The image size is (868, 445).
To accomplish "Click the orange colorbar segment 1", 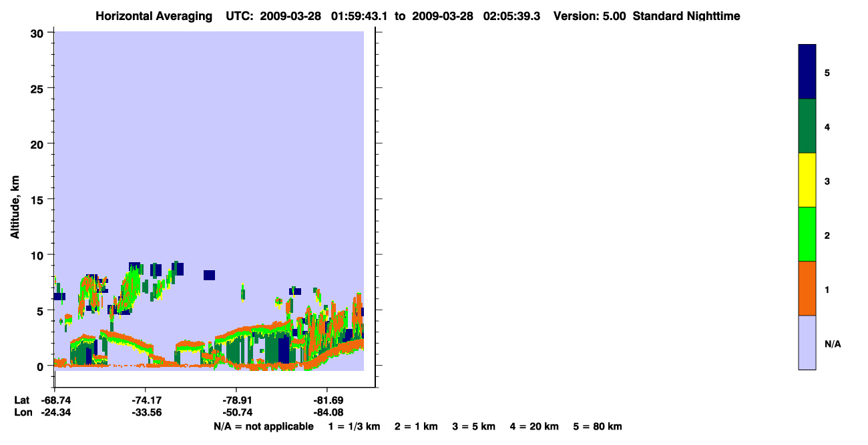I will [x=807, y=288].
